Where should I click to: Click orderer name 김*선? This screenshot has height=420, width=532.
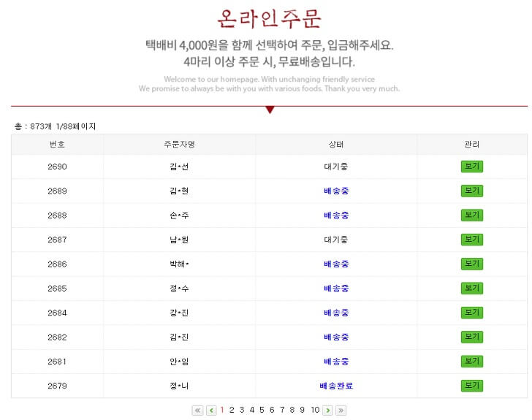(179, 167)
